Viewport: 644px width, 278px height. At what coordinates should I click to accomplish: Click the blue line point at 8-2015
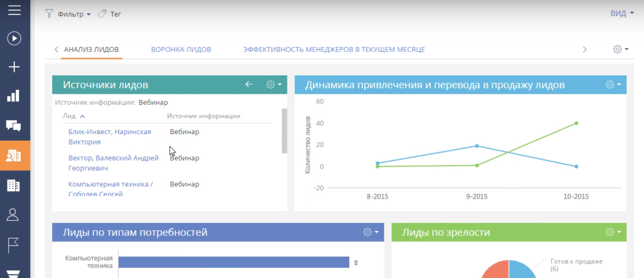coord(377,163)
